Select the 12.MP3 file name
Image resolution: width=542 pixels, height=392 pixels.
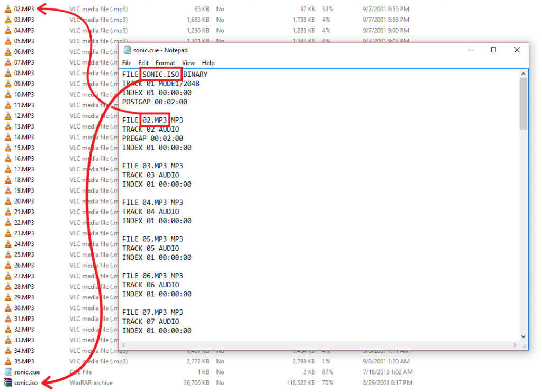tap(24, 116)
